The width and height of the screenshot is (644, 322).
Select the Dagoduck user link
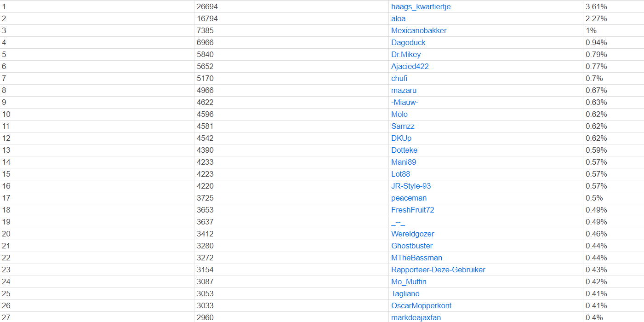(408, 43)
